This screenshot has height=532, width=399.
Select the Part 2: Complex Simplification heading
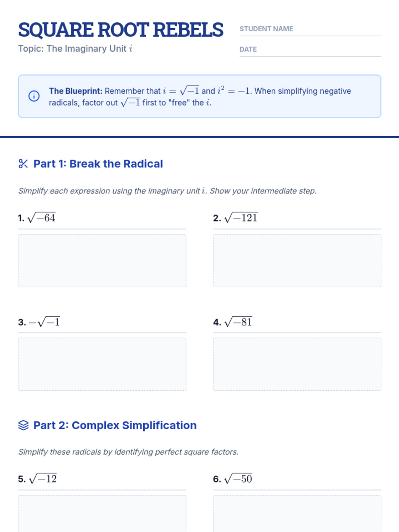[115, 425]
